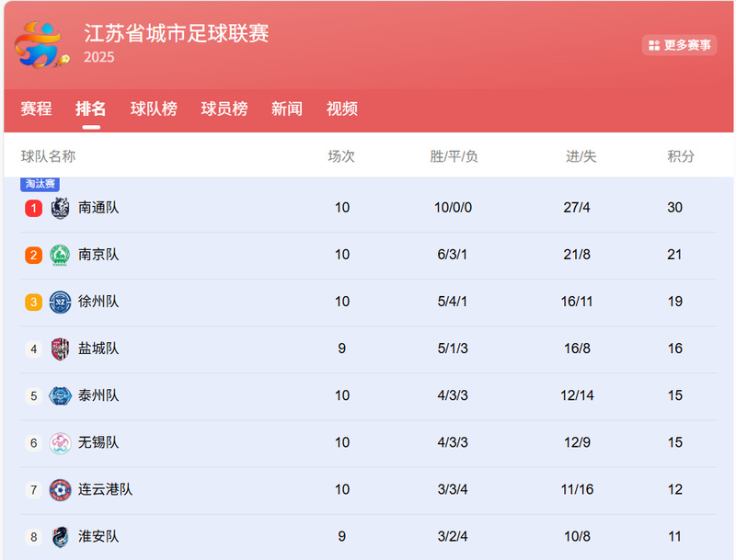Click the 球队名称 column header
The height and width of the screenshot is (560, 736).
click(x=49, y=156)
